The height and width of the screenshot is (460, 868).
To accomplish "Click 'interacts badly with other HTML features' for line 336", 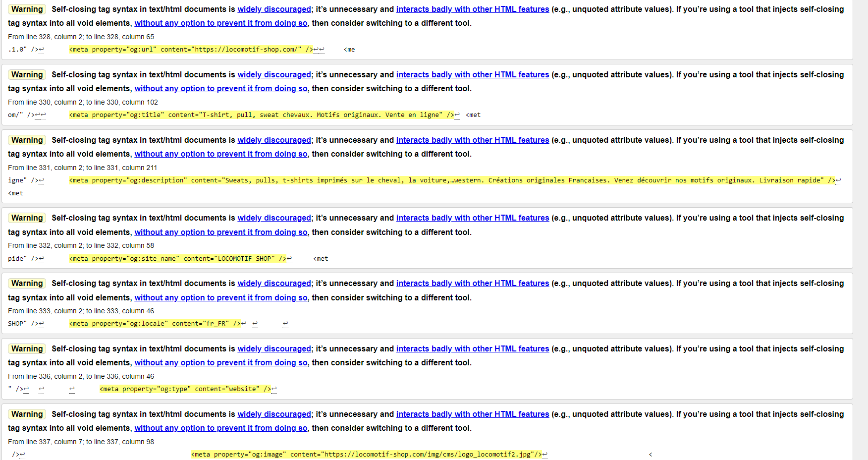I will point(473,349).
